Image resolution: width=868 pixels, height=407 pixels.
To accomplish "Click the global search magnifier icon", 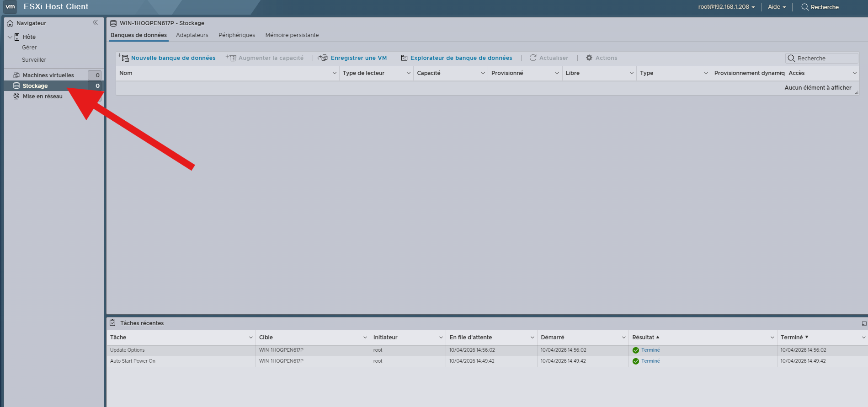I will click(x=805, y=7).
